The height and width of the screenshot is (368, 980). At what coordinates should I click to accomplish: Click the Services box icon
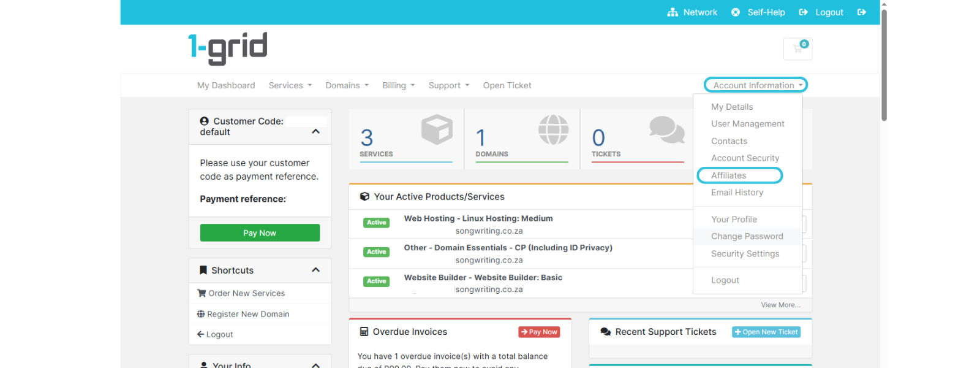click(437, 129)
